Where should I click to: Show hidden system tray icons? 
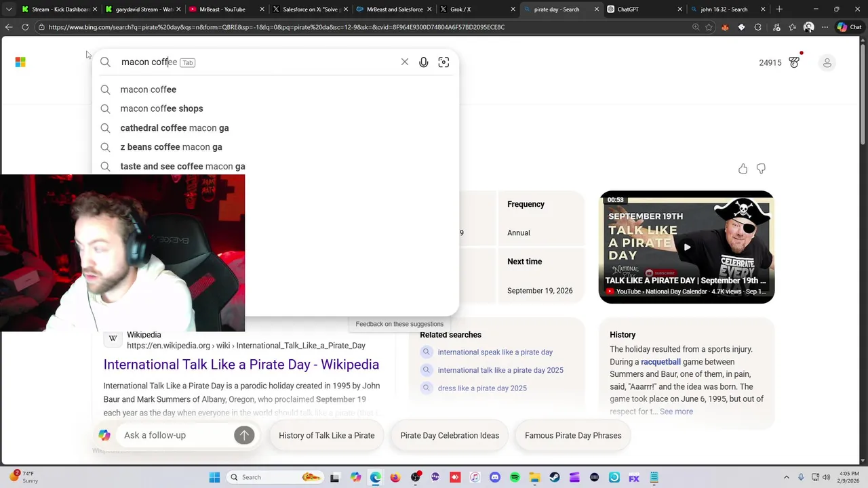787,477
